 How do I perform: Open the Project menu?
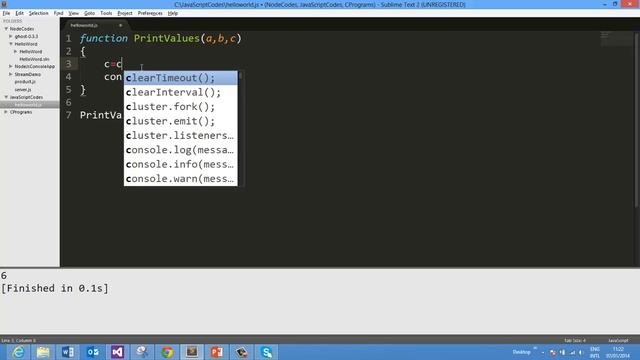coord(125,13)
